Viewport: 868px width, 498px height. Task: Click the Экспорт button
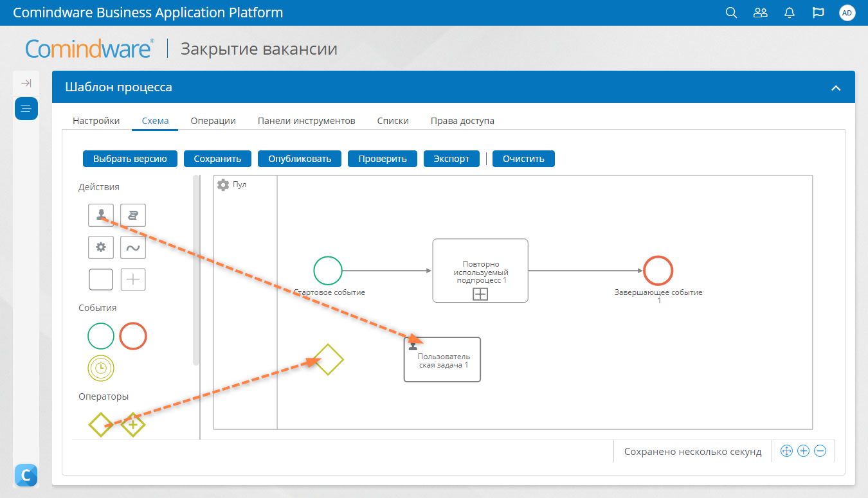pos(451,159)
